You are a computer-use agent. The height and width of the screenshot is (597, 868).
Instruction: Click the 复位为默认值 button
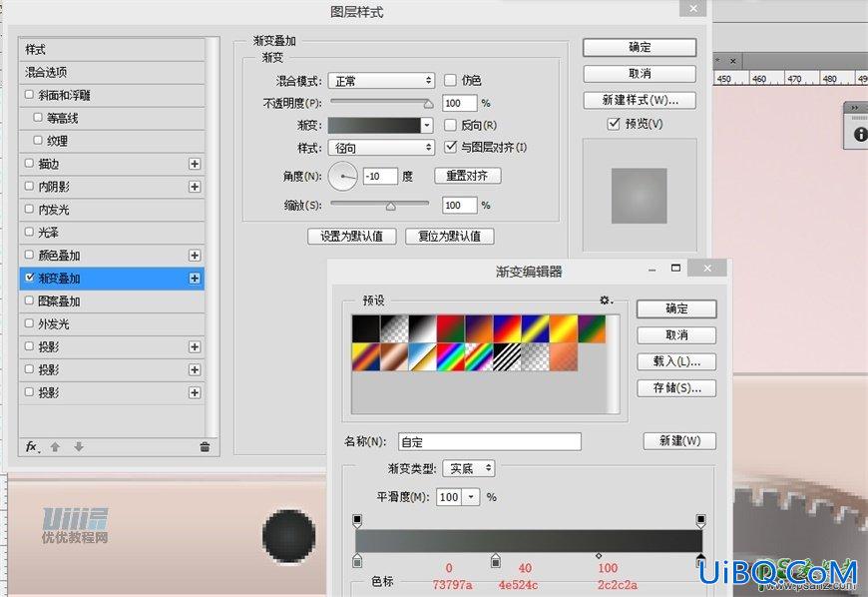(450, 237)
